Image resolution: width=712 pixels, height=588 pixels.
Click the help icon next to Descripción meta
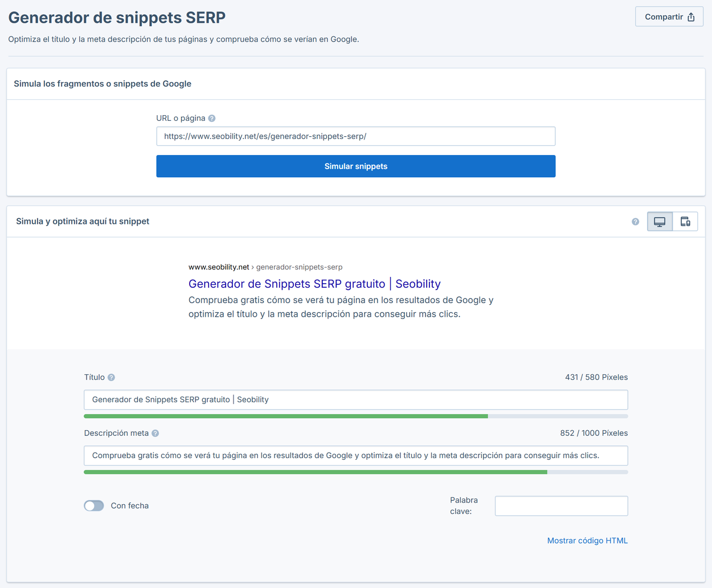pyautogui.click(x=156, y=433)
